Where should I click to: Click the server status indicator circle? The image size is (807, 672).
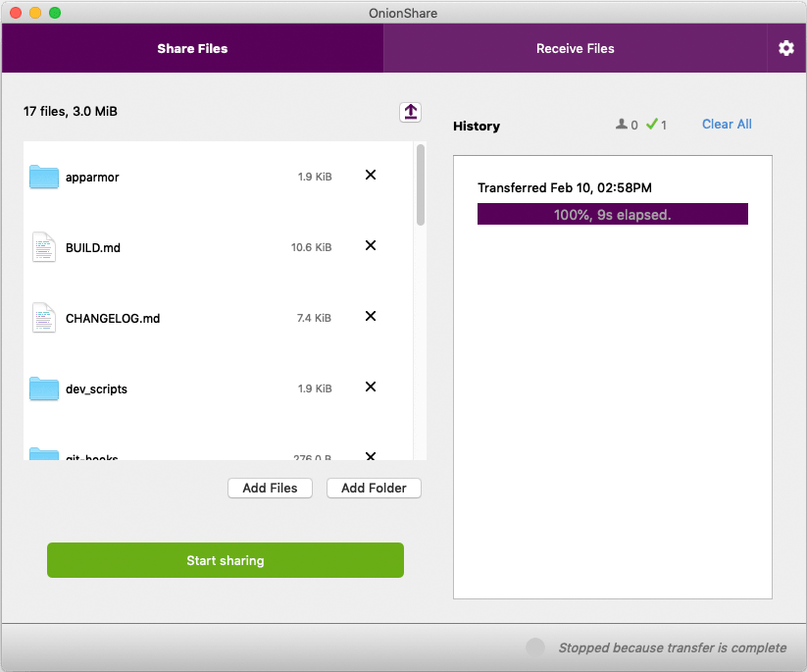coord(535,647)
